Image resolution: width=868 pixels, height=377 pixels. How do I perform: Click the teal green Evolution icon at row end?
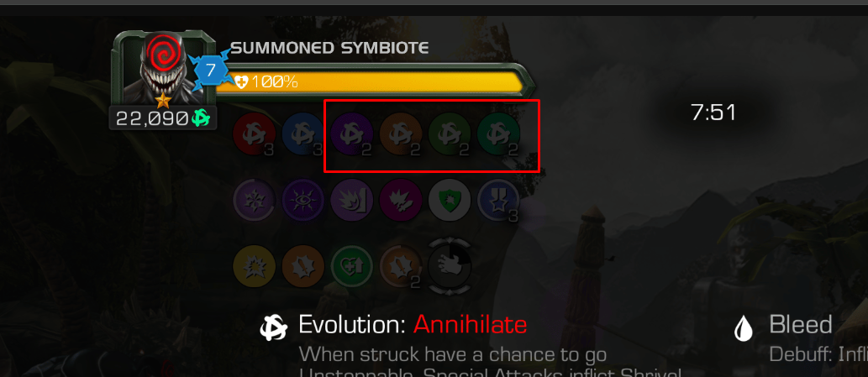tap(498, 134)
